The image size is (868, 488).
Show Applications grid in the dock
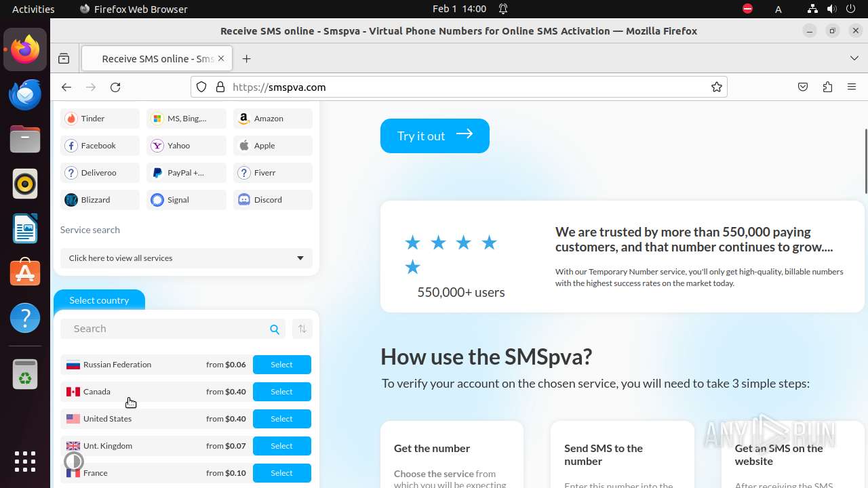click(x=25, y=462)
